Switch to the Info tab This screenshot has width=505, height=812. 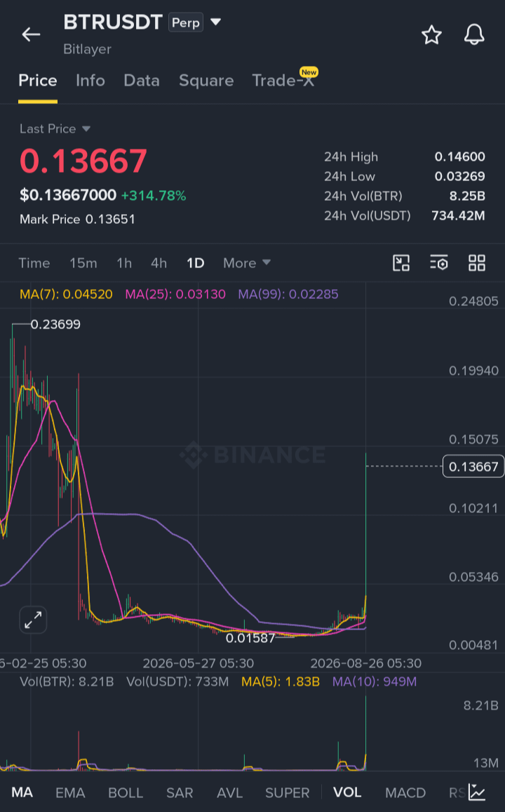point(90,81)
